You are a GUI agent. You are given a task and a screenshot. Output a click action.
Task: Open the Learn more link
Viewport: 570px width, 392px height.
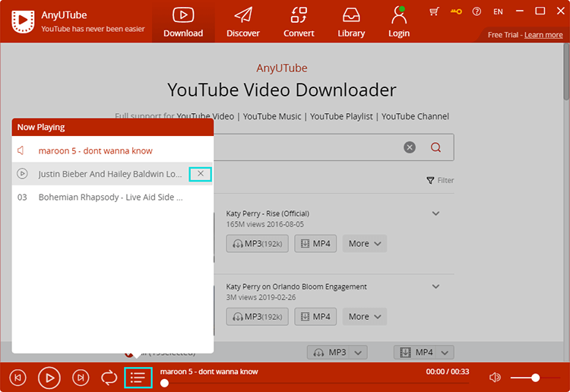click(543, 35)
